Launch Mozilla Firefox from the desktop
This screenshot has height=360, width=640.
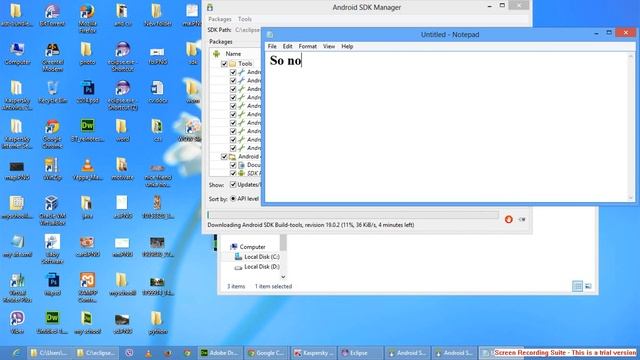[x=87, y=18]
